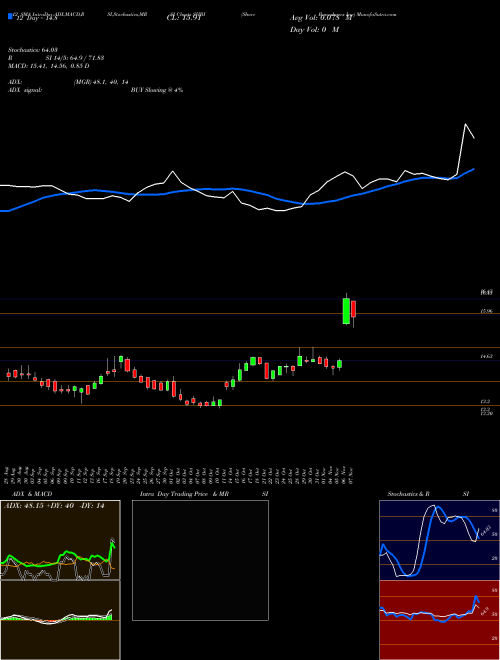
Task: Click the last red candlestick on chart
Action: click(354, 309)
